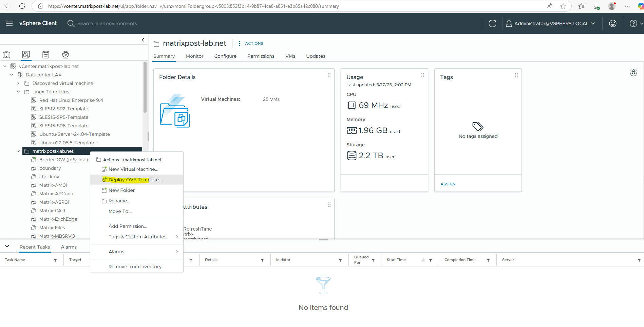Choose Move To in the context menu
Viewport: 644px width, 327px height.
click(137, 211)
